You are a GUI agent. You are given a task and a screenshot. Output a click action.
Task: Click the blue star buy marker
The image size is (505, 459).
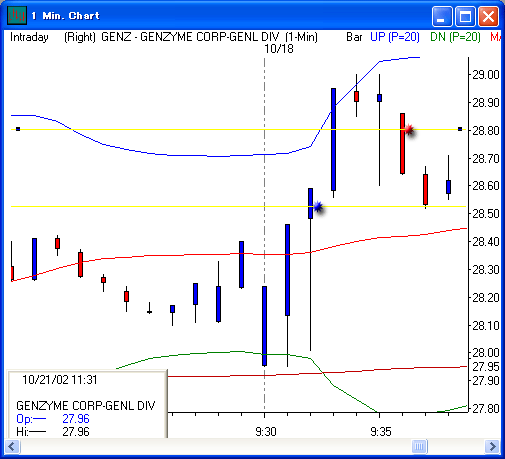click(x=318, y=207)
